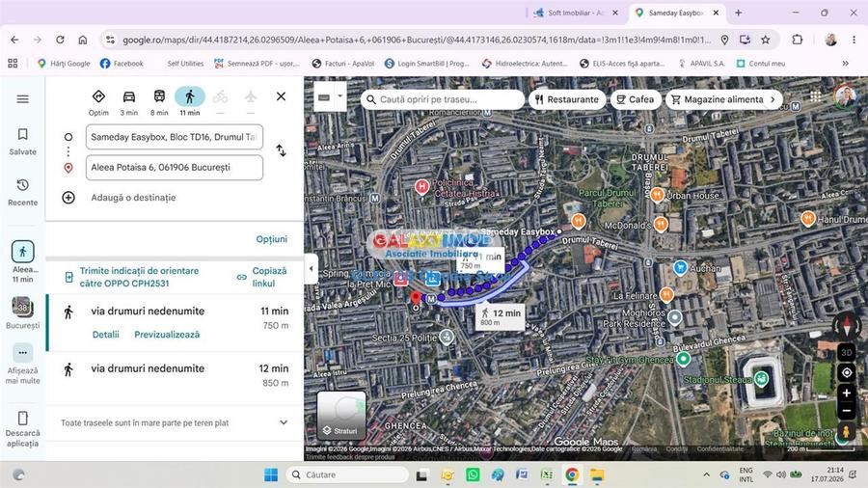Click the Caută opriri pe traseu search box
Screen dimensions: 868x488
(443, 99)
